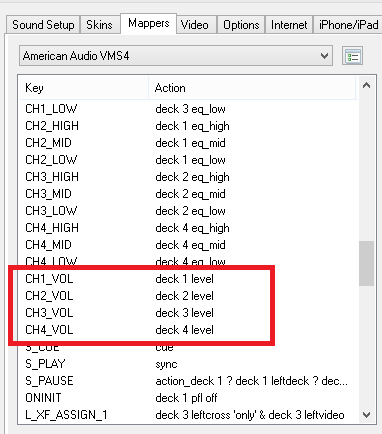Viewport: 382px width, 434px height.
Task: Switch to the Video tab
Action: (x=195, y=25)
